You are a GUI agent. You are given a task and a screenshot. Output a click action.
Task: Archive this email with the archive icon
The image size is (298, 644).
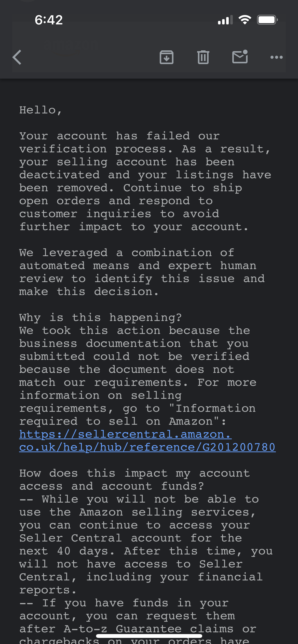pos(167,57)
